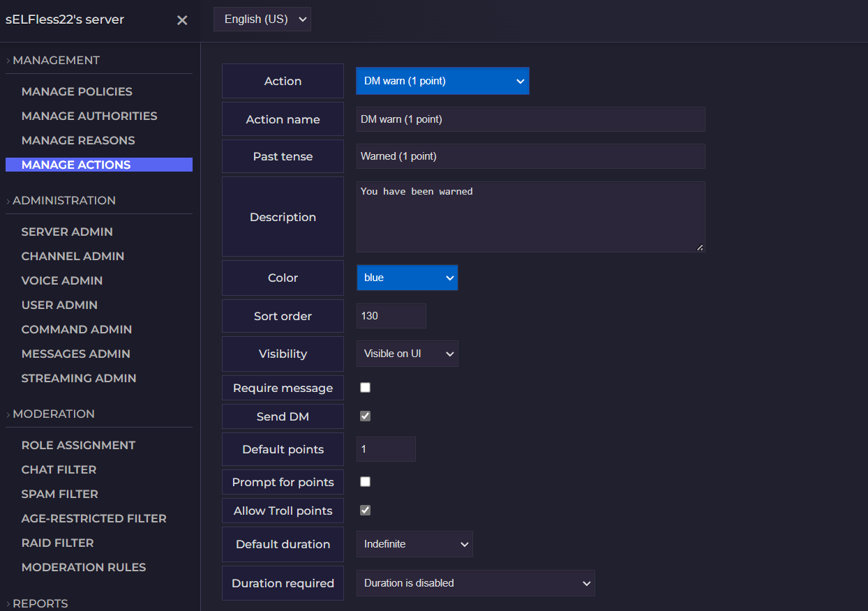
Task: Open the Duration required dropdown
Action: [x=475, y=583]
